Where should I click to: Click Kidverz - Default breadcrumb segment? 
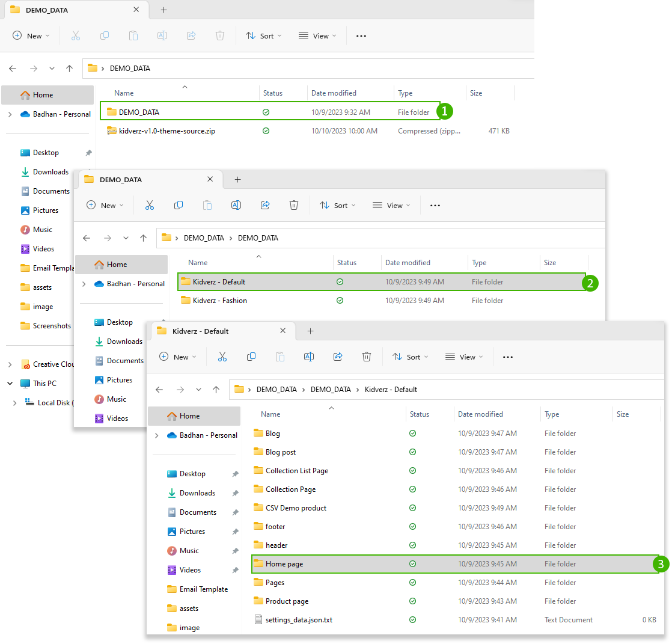[391, 389]
